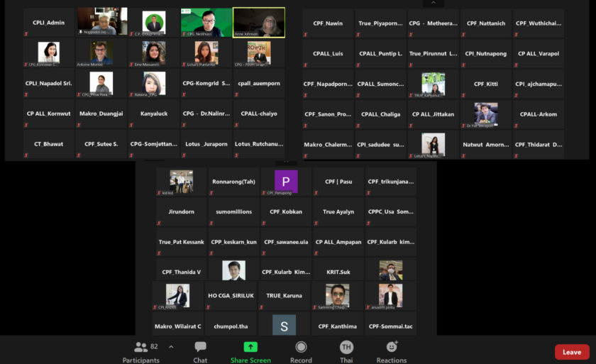This screenshot has width=596, height=364.
Task: Click the gray S avatar tile
Action: click(x=284, y=325)
